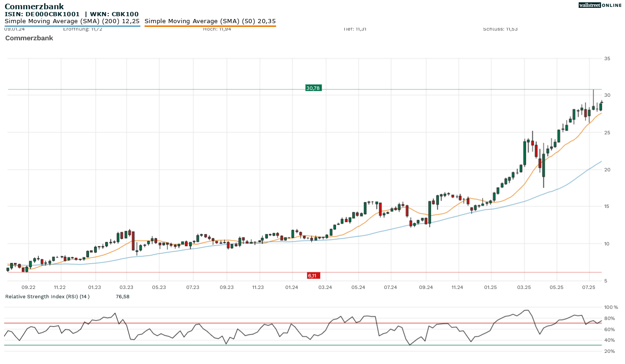Select the SMA (200) 12,25 legend entry

[72, 21]
